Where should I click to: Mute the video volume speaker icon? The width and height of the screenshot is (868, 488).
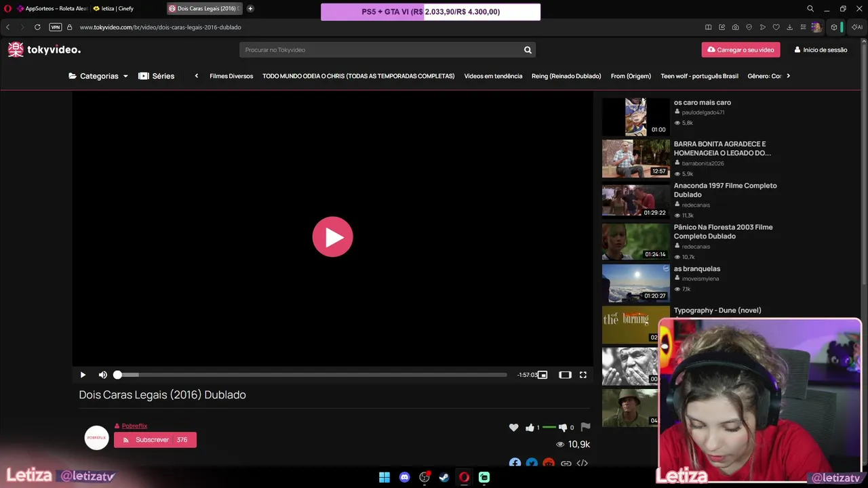pos(102,375)
